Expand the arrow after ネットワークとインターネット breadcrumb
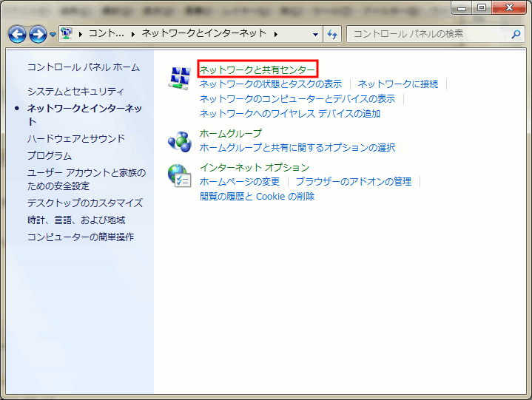532x400 pixels. pos(275,34)
